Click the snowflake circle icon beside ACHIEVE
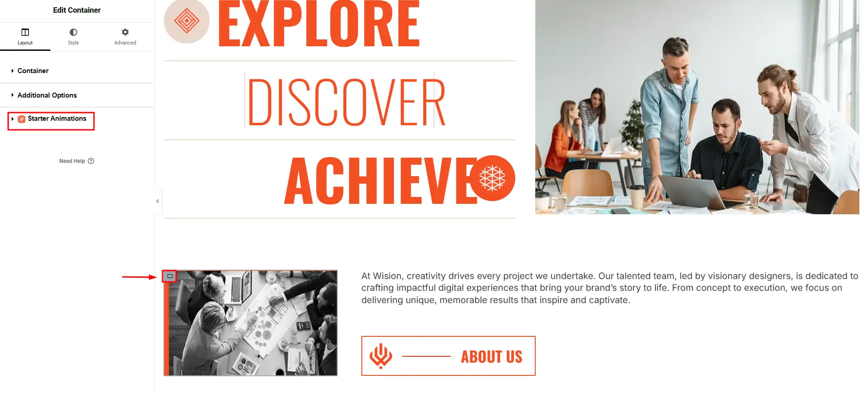Screen dimensions: 868x394 click(492, 178)
